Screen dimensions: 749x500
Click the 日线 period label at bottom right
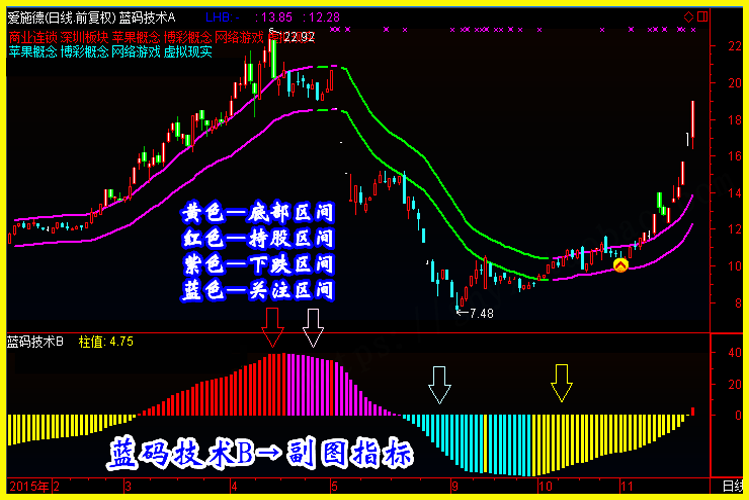pyautogui.click(x=732, y=487)
